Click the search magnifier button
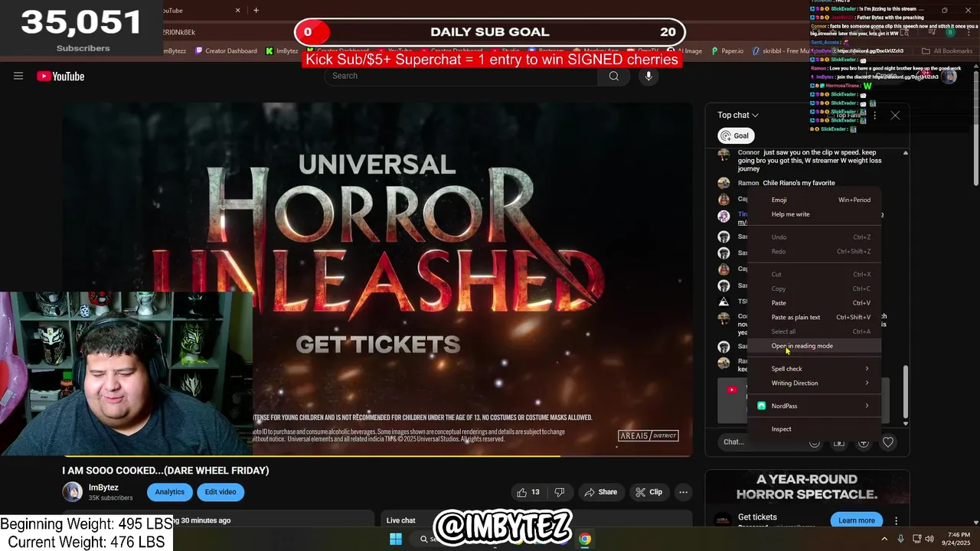Screen dimensions: 980x551 coord(613,76)
